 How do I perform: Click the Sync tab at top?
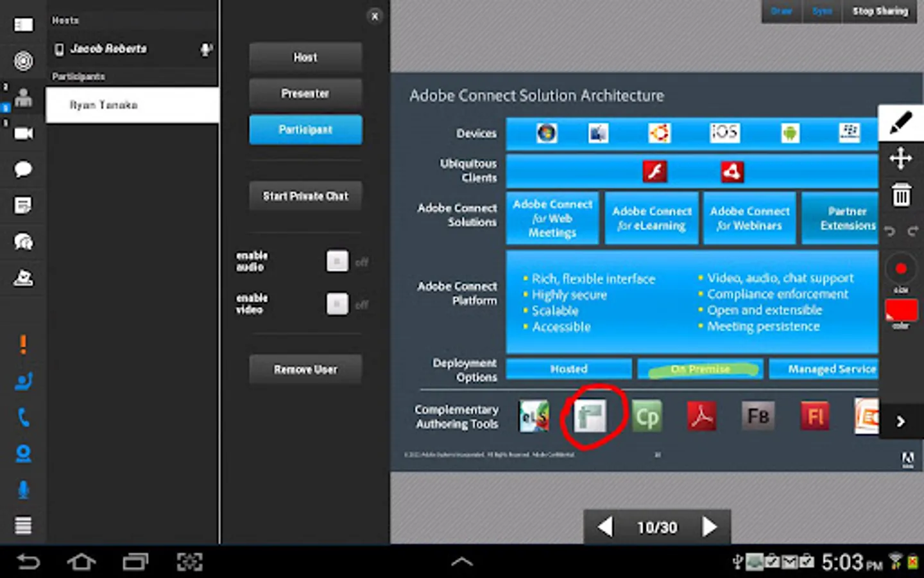822,12
